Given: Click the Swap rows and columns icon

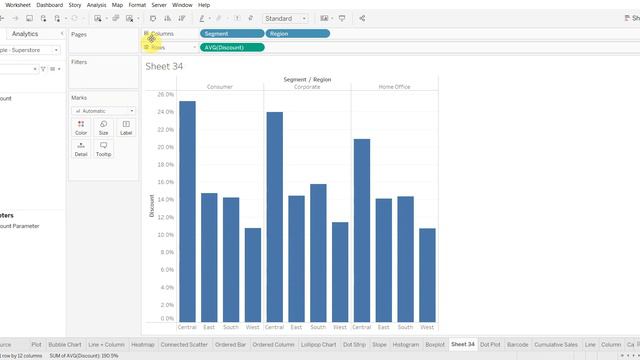Looking at the screenshot, I should pos(153,18).
